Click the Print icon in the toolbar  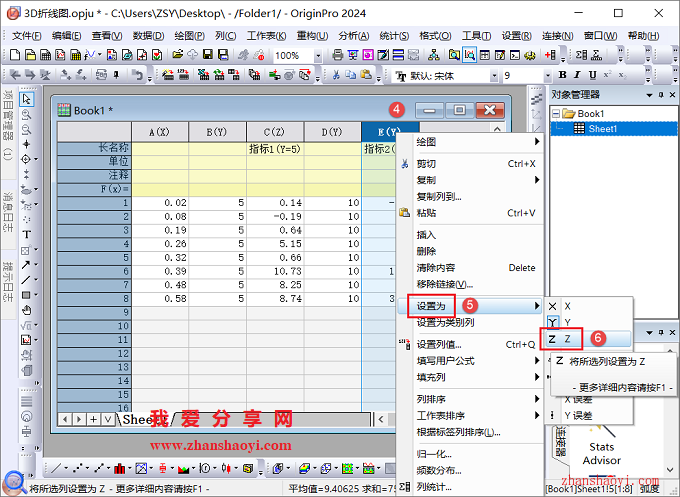click(x=337, y=55)
